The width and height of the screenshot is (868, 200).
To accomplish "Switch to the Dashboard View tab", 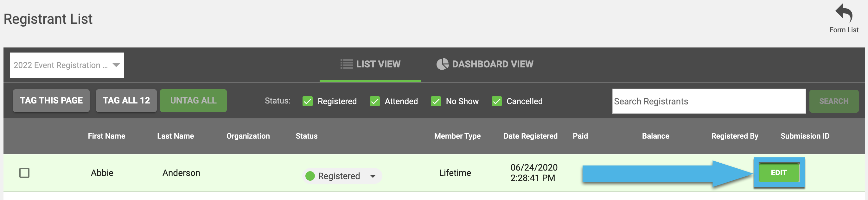I will (485, 64).
